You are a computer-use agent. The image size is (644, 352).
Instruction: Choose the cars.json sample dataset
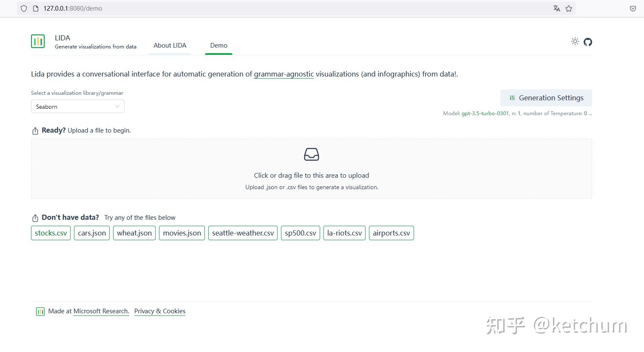pos(92,233)
